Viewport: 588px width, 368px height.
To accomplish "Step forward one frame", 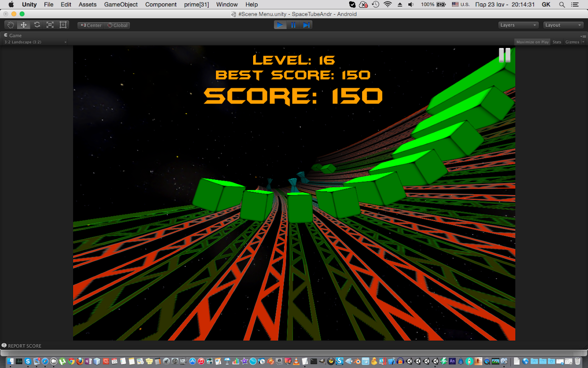I will click(306, 25).
